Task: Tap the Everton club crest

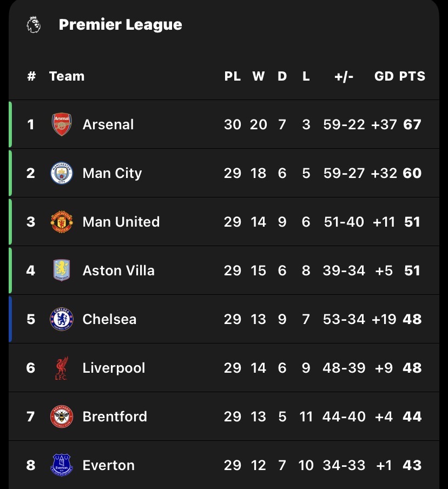Action: 61,465
